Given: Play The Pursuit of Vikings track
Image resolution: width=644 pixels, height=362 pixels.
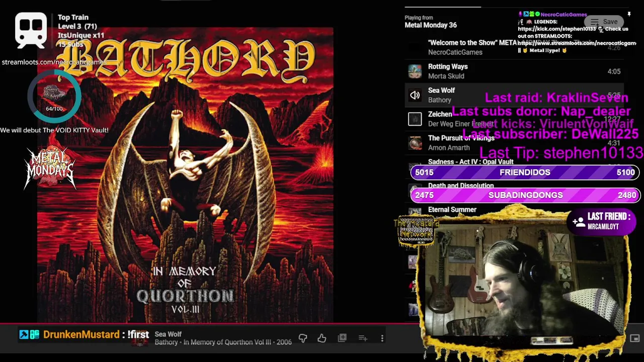Looking at the screenshot, I should point(514,143).
